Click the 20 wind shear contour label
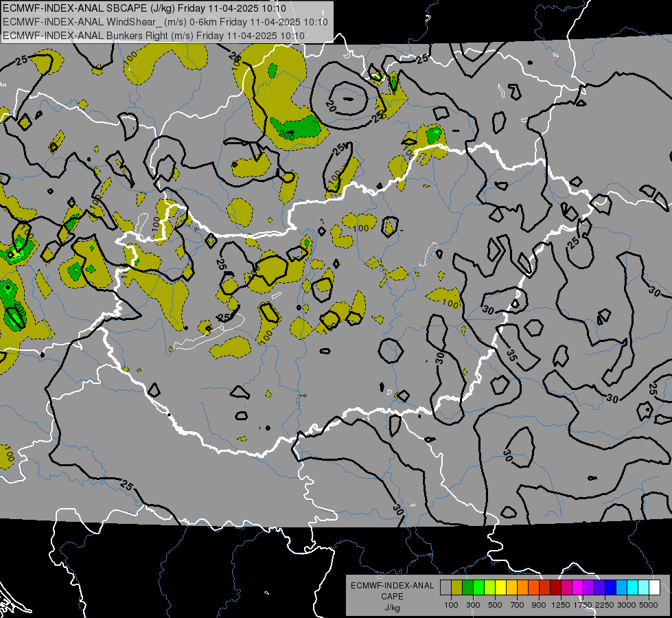The image size is (672, 618). pos(330,106)
